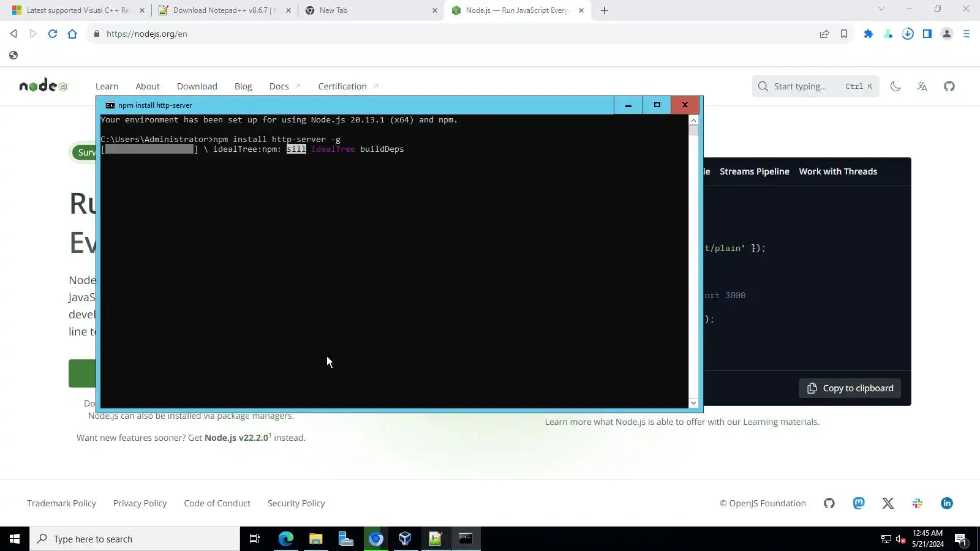Select the Work with Threads code tab
This screenshot has height=551, width=980.
[838, 171]
